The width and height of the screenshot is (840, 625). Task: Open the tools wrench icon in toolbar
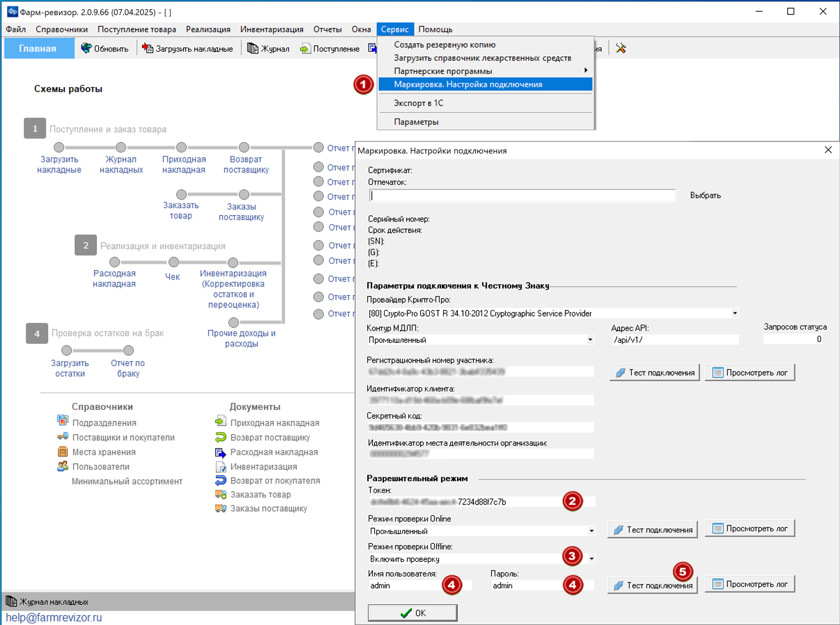coord(621,48)
